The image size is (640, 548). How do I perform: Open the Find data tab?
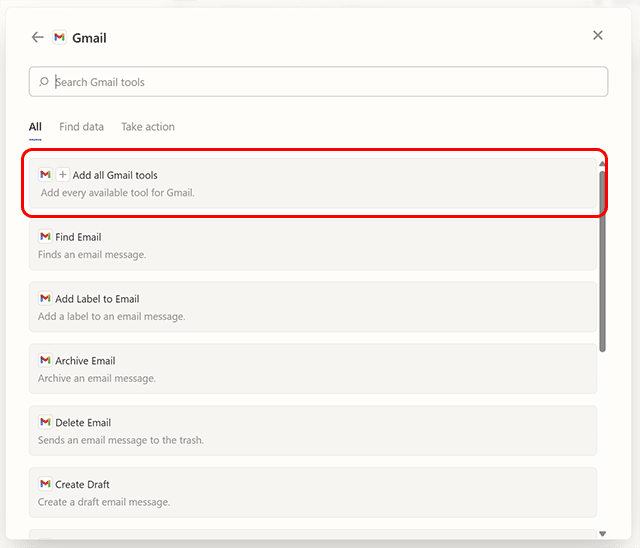coord(81,127)
